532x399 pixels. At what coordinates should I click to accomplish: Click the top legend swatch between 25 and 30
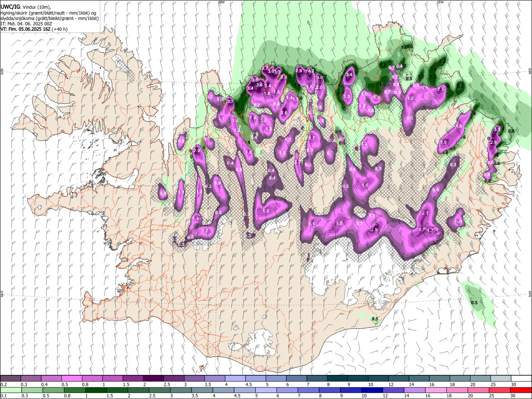pyautogui.click(x=501, y=379)
